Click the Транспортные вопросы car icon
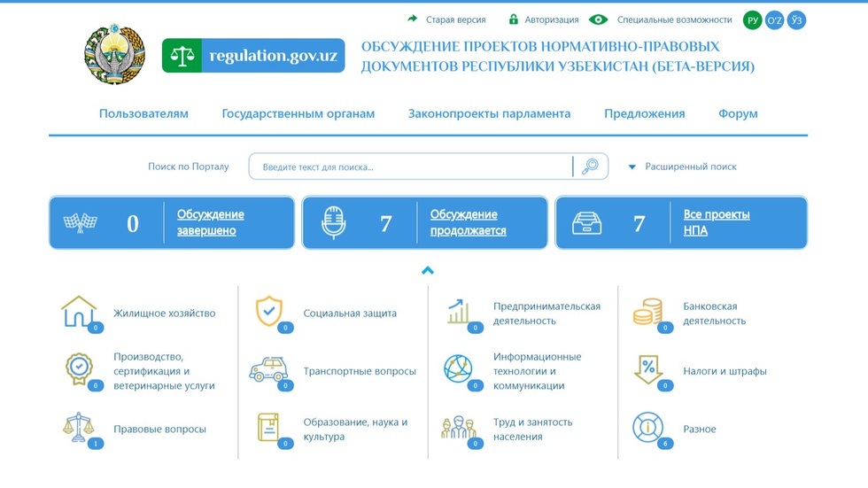868x488 pixels. pyautogui.click(x=268, y=370)
